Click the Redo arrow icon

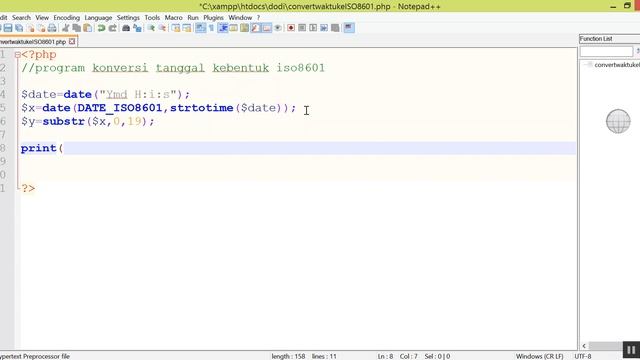coord(112,28)
